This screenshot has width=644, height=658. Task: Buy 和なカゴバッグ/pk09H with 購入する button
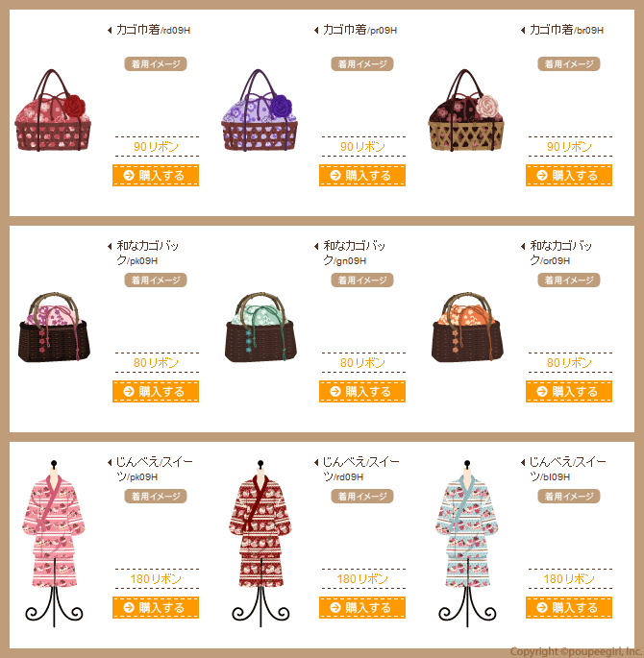pyautogui.click(x=156, y=391)
